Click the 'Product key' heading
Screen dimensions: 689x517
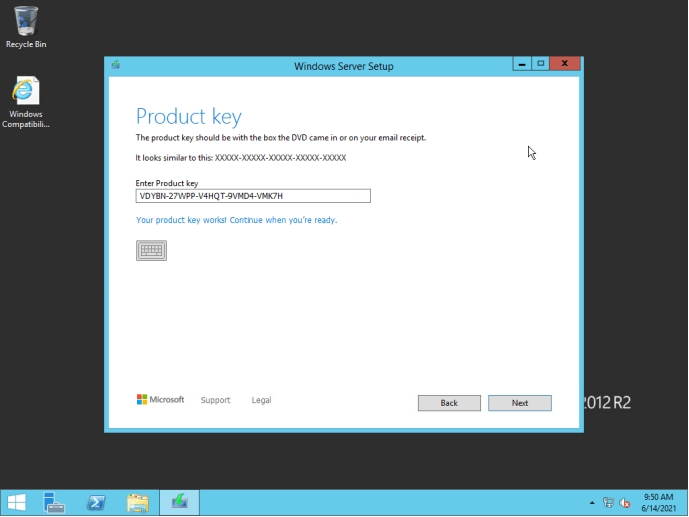189,117
